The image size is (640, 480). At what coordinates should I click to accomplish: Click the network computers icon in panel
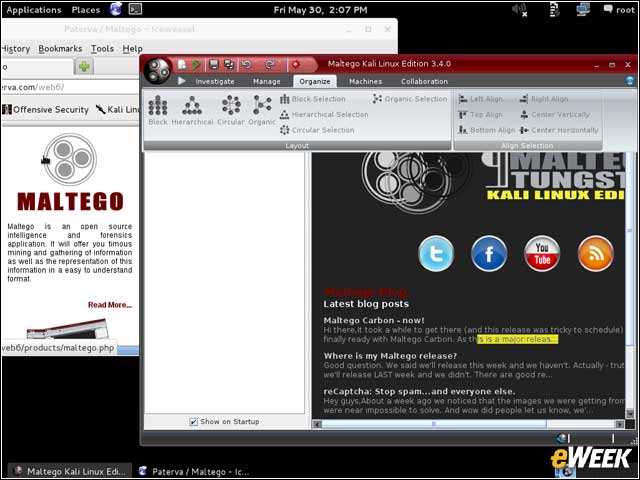point(583,9)
